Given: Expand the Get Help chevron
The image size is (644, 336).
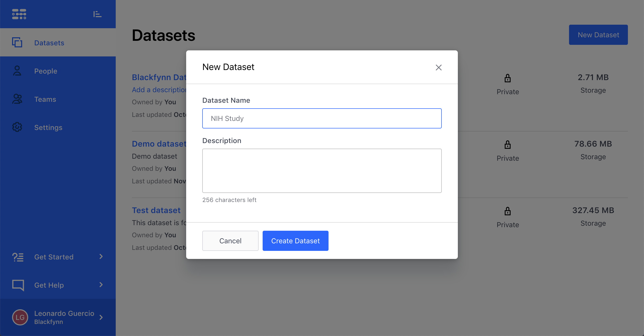Looking at the screenshot, I should [x=101, y=285].
